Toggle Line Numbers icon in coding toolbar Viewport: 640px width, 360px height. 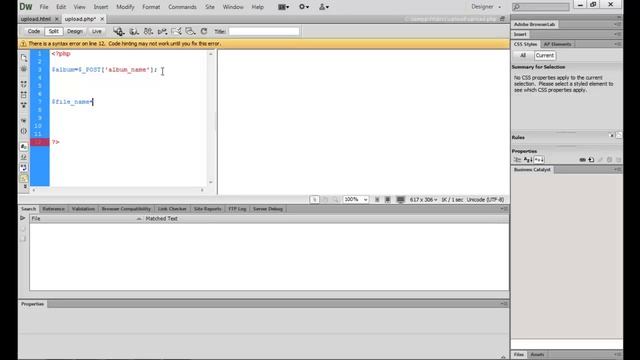24,147
